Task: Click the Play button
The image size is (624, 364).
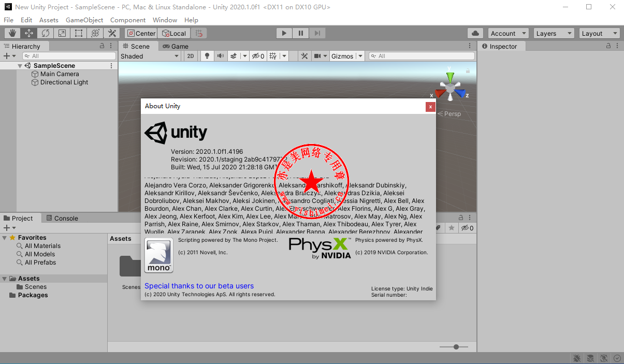Action: (284, 33)
